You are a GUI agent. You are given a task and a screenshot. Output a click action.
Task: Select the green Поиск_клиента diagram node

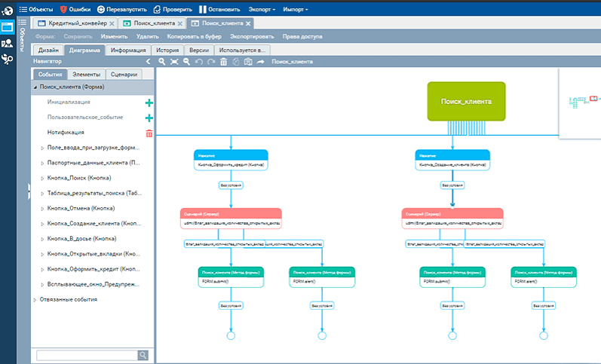(466, 101)
